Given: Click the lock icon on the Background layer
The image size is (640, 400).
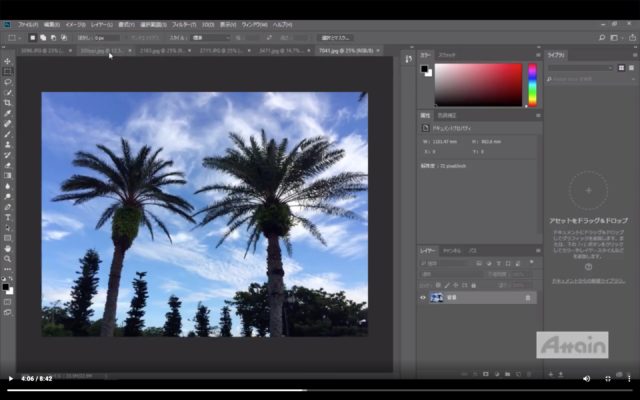Looking at the screenshot, I should tap(528, 297).
